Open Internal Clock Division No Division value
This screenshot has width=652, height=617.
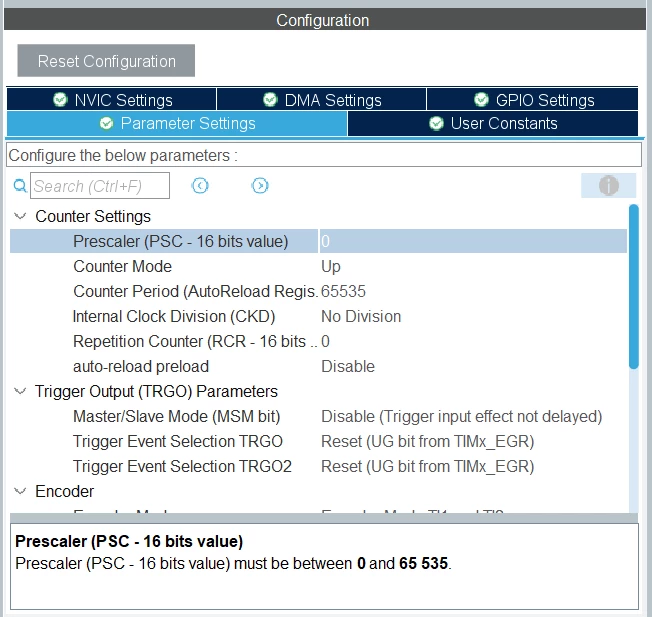point(361,317)
